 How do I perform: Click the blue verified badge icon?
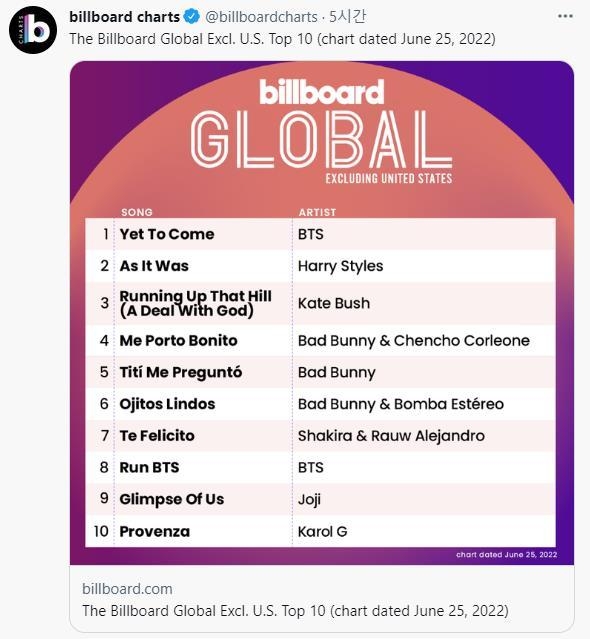192,17
